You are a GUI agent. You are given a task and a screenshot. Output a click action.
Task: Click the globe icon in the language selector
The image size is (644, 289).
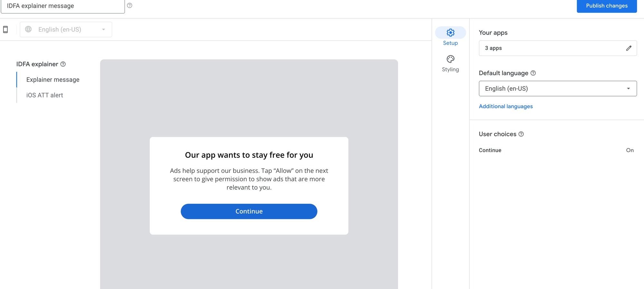28,29
